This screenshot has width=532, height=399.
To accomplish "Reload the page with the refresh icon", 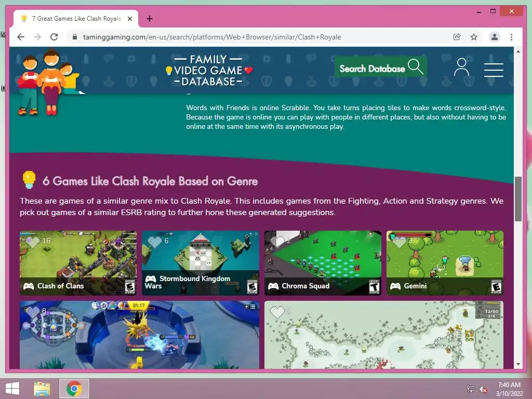I will (x=54, y=37).
